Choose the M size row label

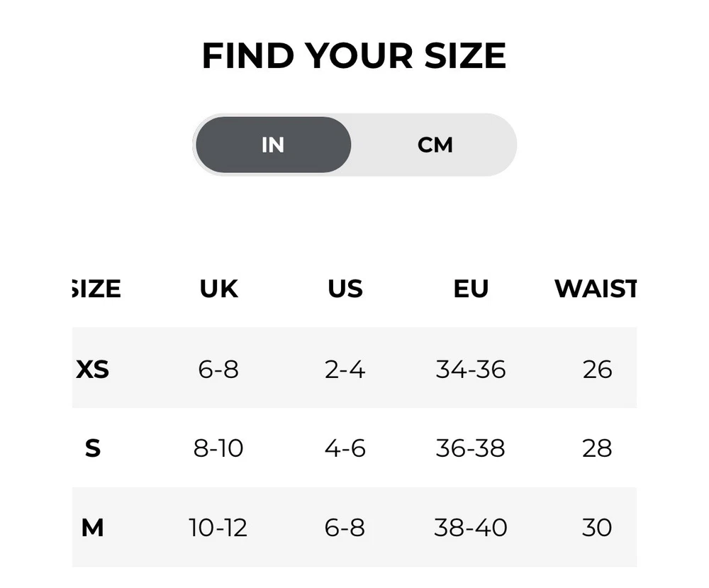point(93,528)
